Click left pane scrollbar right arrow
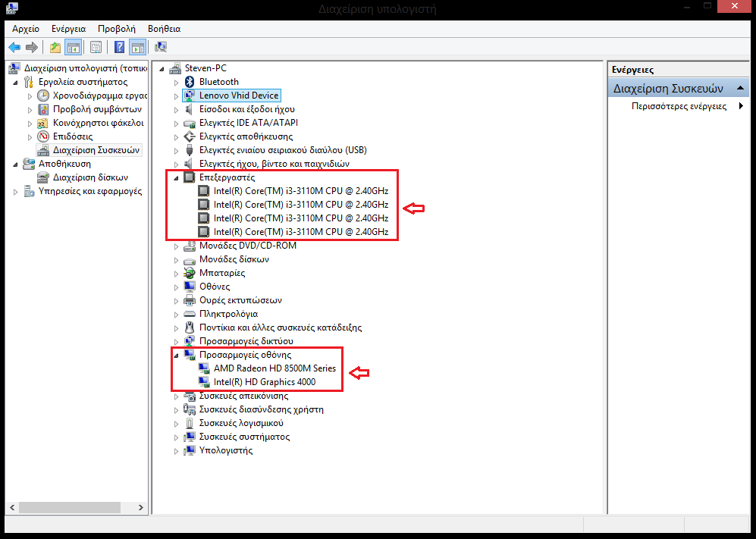756x539 pixels. [x=141, y=508]
